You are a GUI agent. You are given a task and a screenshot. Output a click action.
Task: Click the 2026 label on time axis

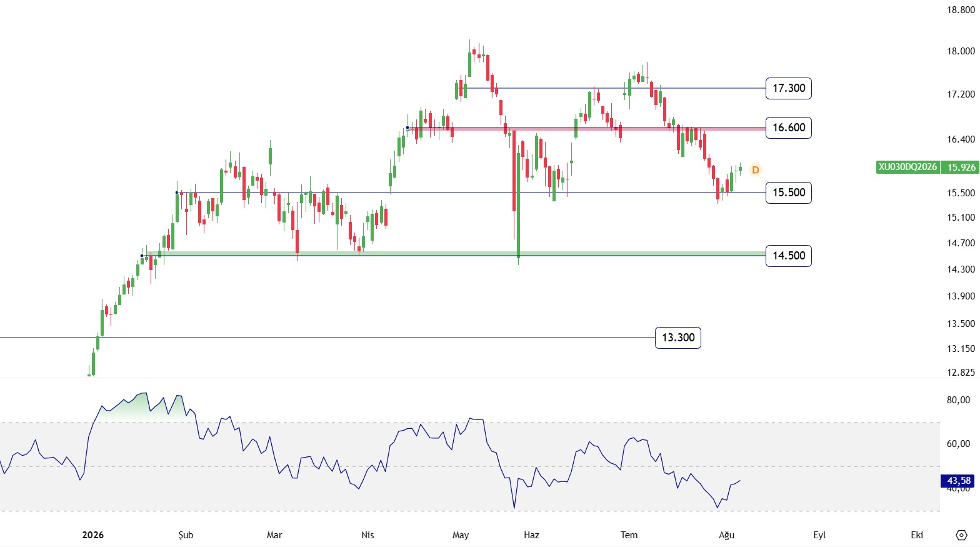(x=93, y=535)
